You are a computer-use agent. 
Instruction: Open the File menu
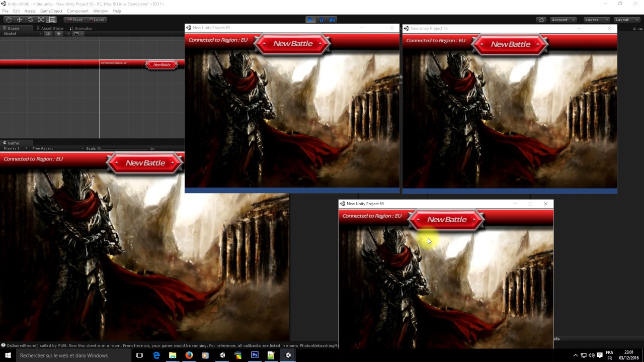click(5, 11)
